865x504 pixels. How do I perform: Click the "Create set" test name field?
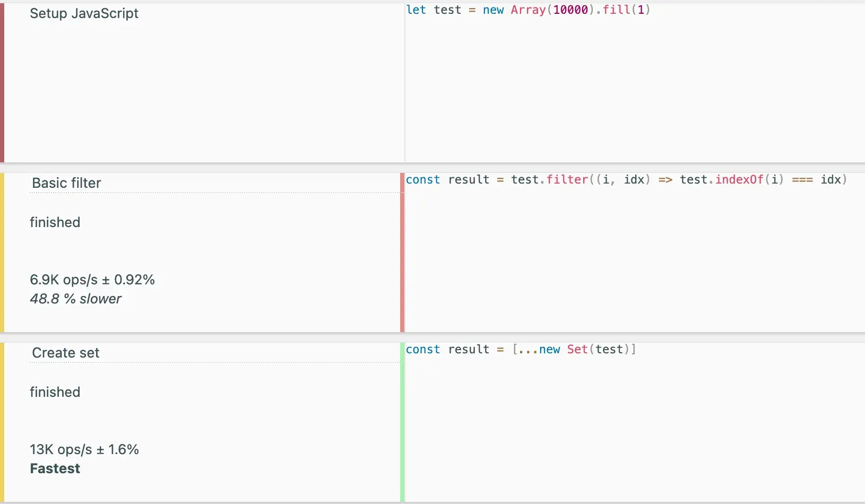pos(212,353)
